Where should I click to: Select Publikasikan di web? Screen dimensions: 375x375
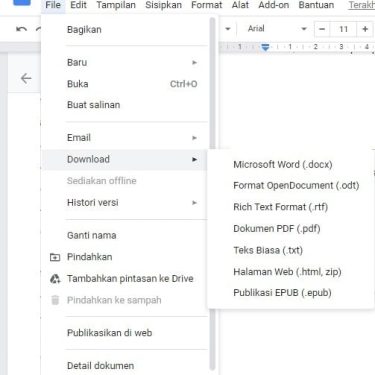coord(125,333)
